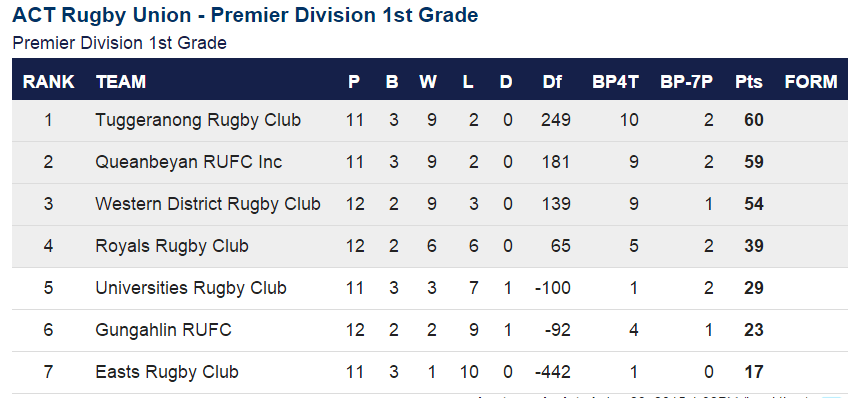Click the ACT Rugby Union page title
Image resolution: width=849 pixels, height=398 pixels.
(x=245, y=15)
